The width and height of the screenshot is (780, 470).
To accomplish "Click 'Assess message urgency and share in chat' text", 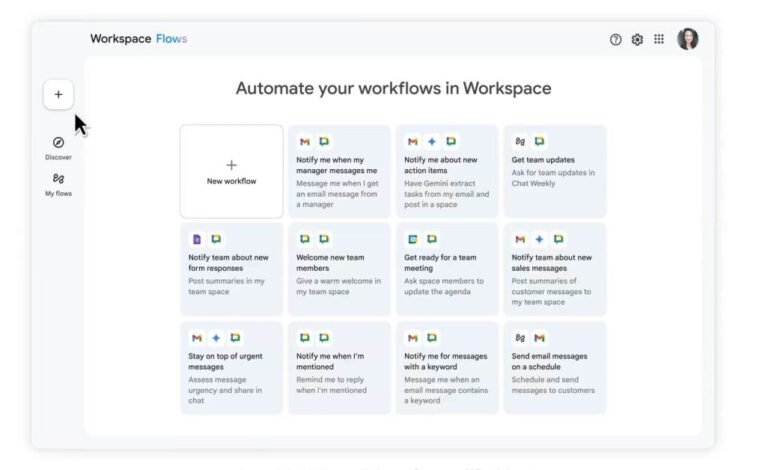I will (225, 390).
